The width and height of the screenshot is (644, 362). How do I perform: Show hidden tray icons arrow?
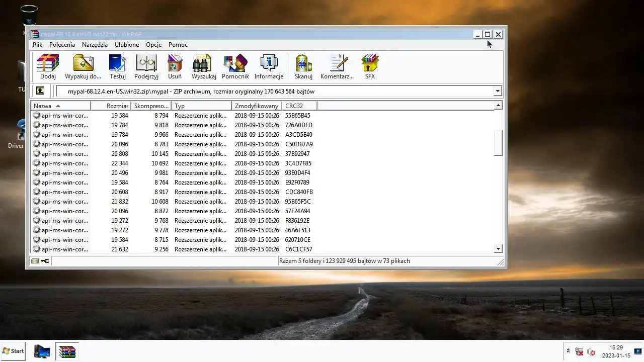(568, 351)
